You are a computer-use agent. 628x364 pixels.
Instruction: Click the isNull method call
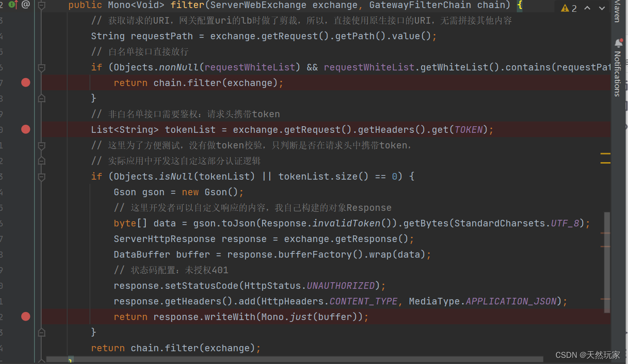click(x=176, y=177)
